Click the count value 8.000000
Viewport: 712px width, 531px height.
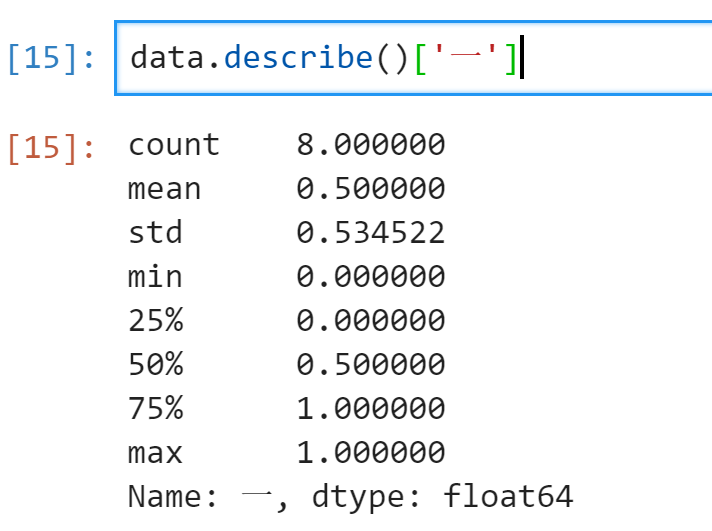point(371,145)
